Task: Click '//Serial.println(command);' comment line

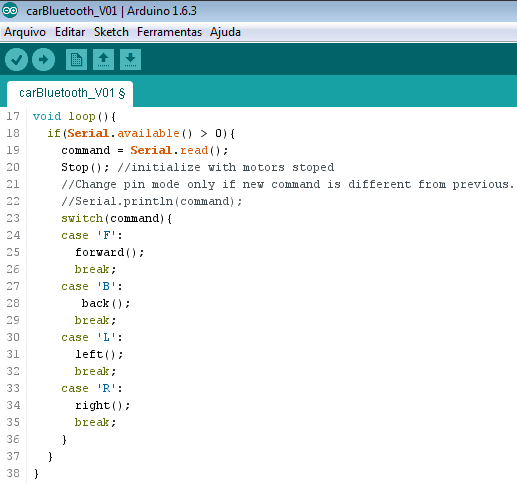Action: (152, 201)
